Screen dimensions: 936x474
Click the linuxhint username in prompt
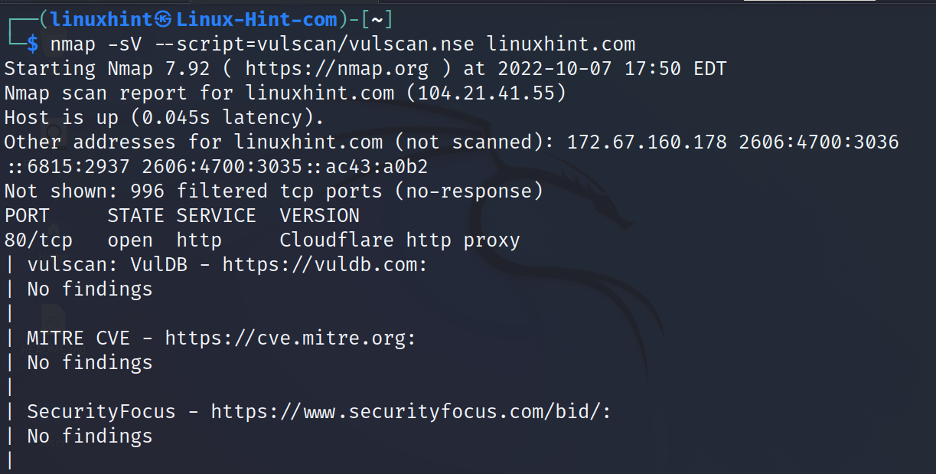click(x=102, y=20)
